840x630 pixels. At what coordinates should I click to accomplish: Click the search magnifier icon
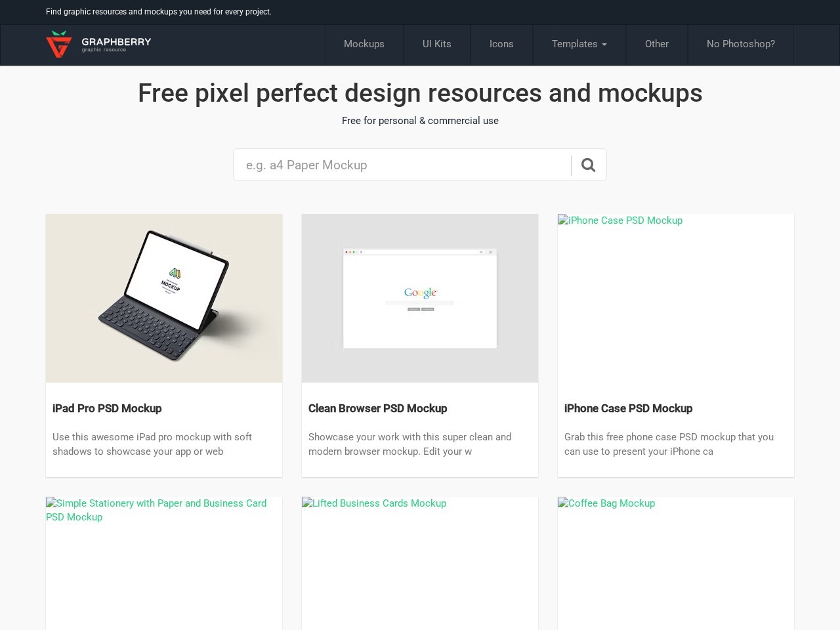coord(589,165)
